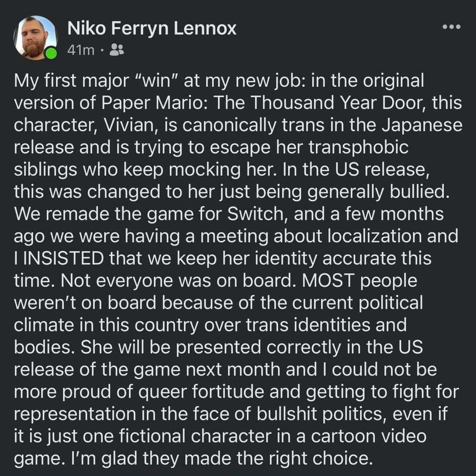Click the friends audience icon

click(117, 50)
